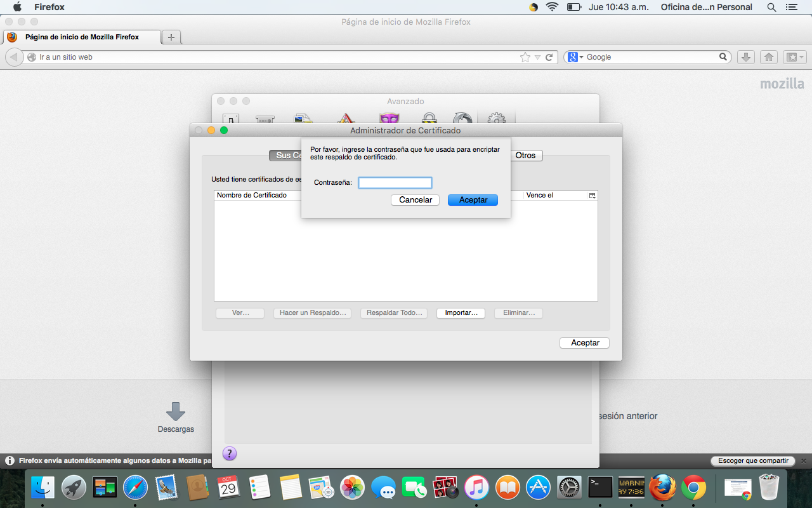The height and width of the screenshot is (508, 812).
Task: Open the Trash in the dock
Action: pos(769,488)
